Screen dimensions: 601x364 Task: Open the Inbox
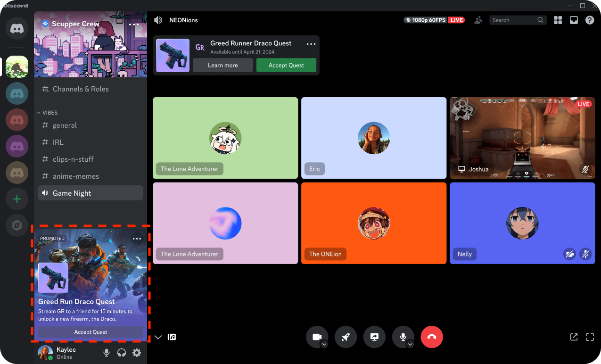574,20
